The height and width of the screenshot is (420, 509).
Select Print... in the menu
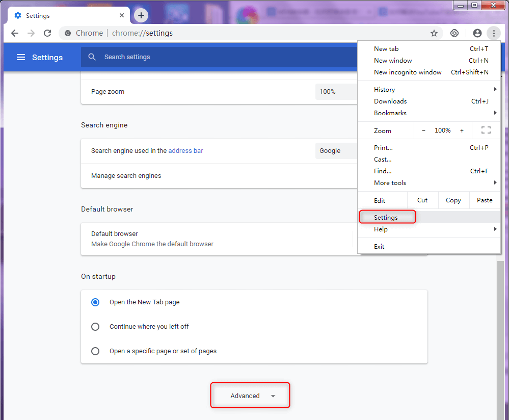point(429,147)
